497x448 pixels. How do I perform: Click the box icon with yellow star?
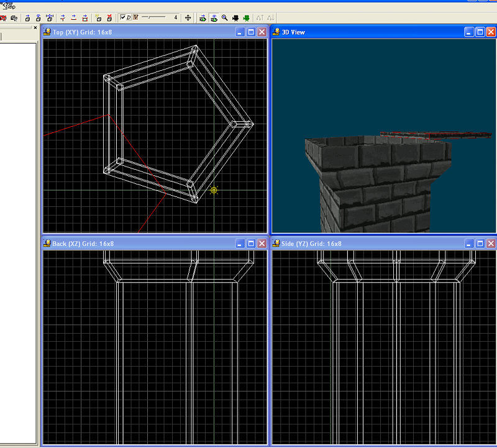point(98,18)
